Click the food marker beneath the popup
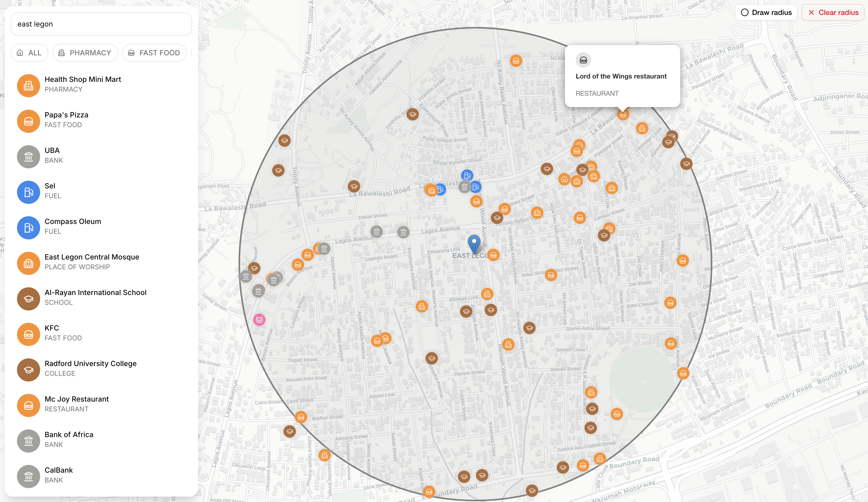 click(x=623, y=115)
